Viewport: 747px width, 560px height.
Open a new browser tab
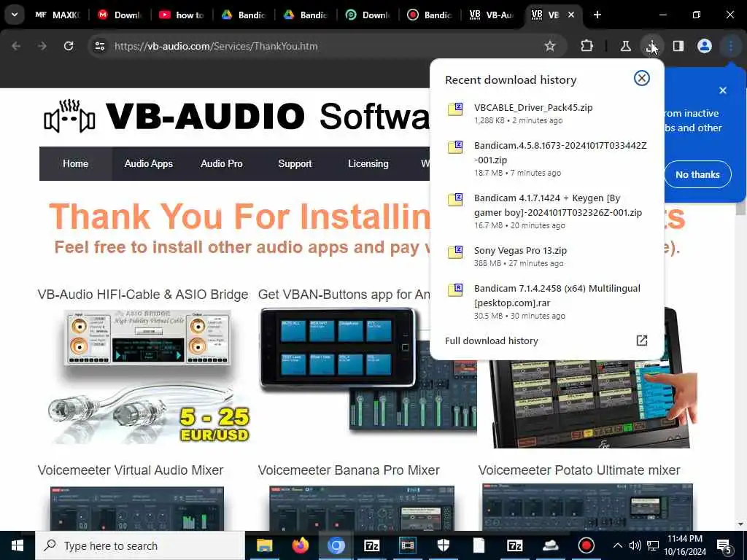(x=597, y=15)
